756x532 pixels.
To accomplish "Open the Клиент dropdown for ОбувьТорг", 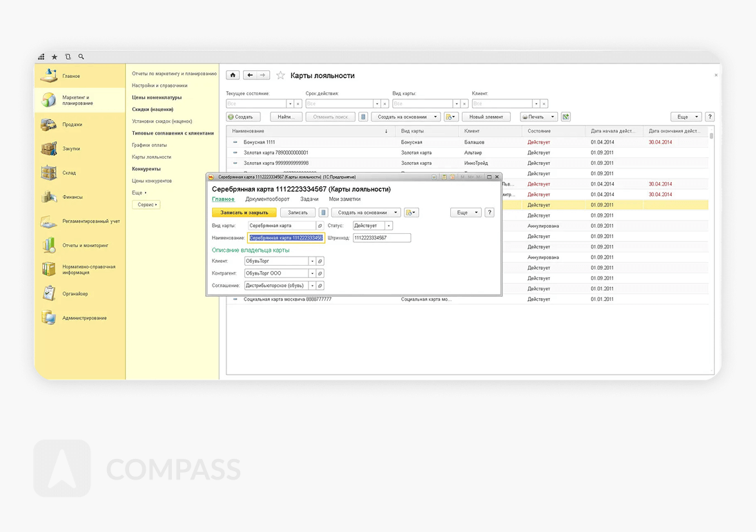I will (312, 262).
